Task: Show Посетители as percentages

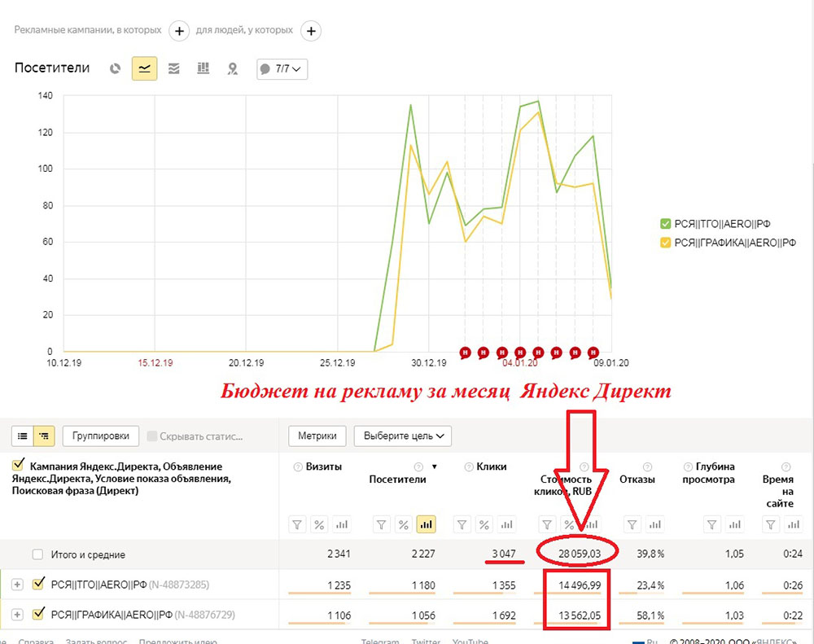Action: [404, 524]
